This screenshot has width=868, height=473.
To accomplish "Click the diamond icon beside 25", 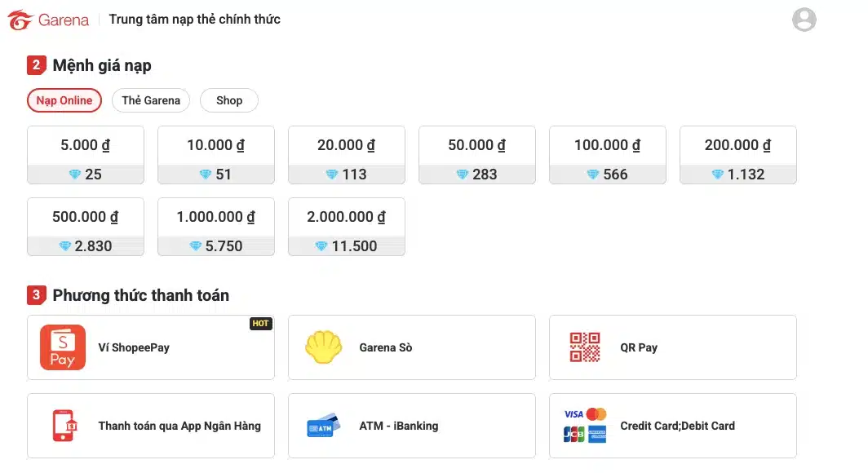I will pyautogui.click(x=75, y=175).
